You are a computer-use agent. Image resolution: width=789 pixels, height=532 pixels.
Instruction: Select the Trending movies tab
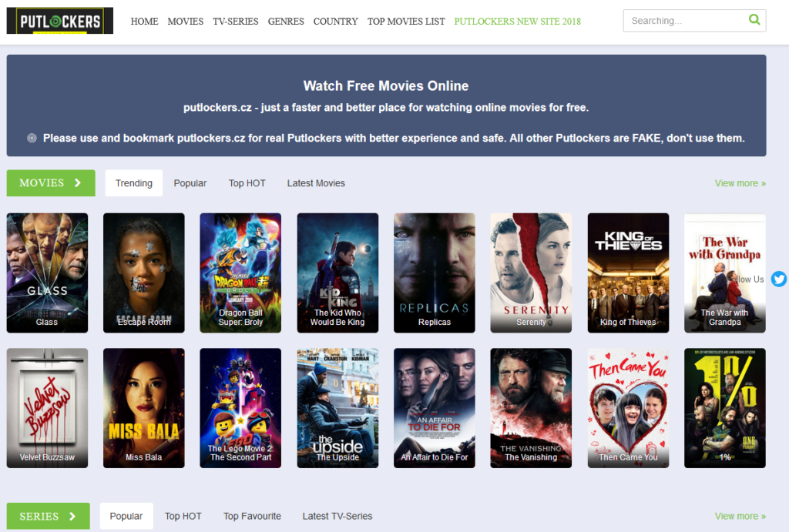tap(134, 183)
